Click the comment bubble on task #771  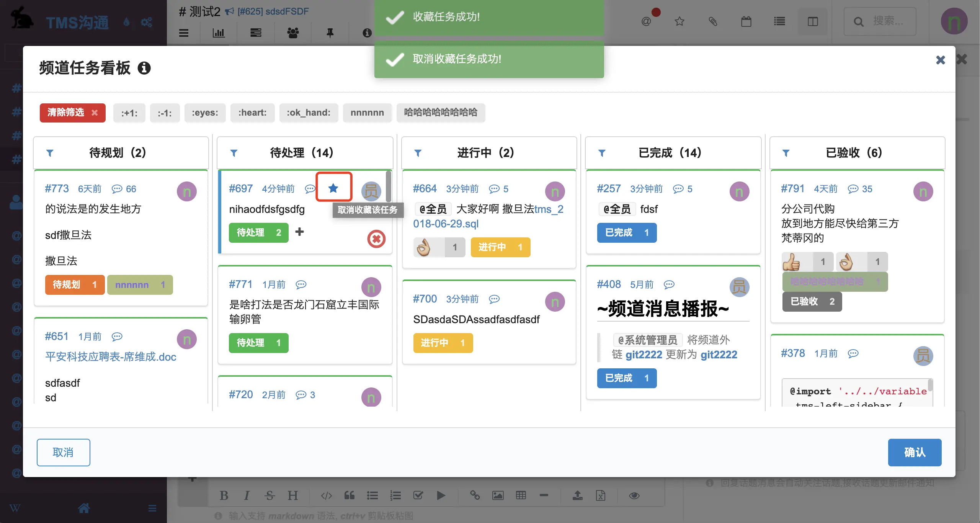[x=301, y=284]
